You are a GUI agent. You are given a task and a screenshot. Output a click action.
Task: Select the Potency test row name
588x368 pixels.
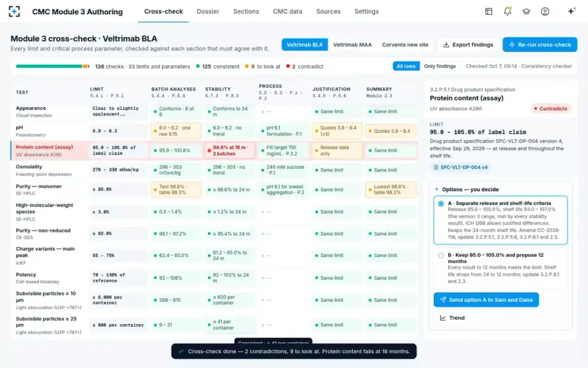26,275
